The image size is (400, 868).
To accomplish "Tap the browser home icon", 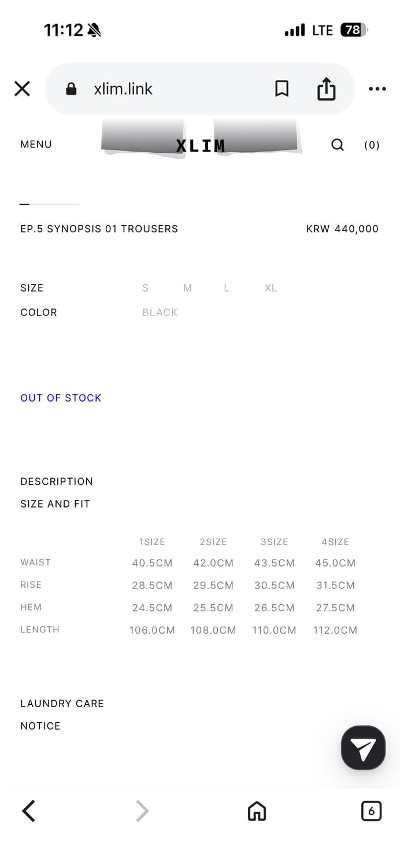I will [257, 811].
